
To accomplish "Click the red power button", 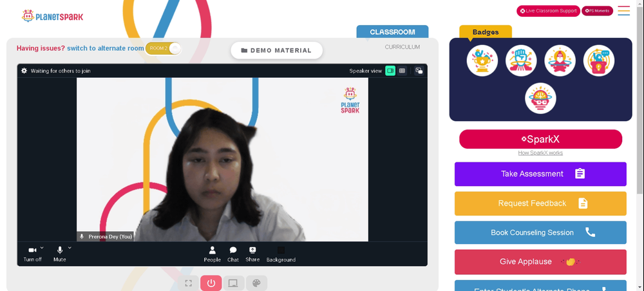I will coord(211,283).
